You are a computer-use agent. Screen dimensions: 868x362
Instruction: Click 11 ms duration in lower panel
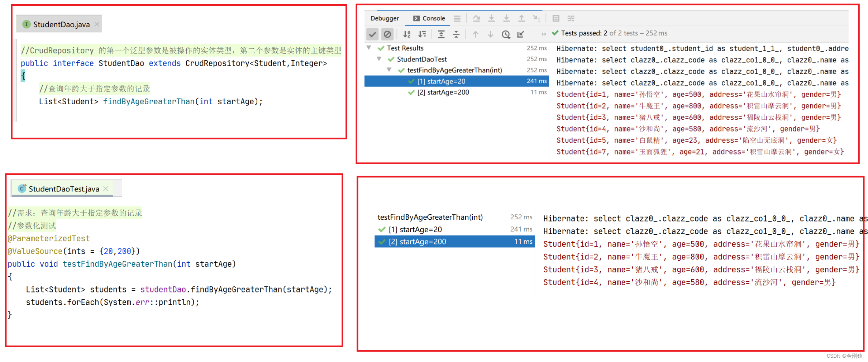point(523,242)
